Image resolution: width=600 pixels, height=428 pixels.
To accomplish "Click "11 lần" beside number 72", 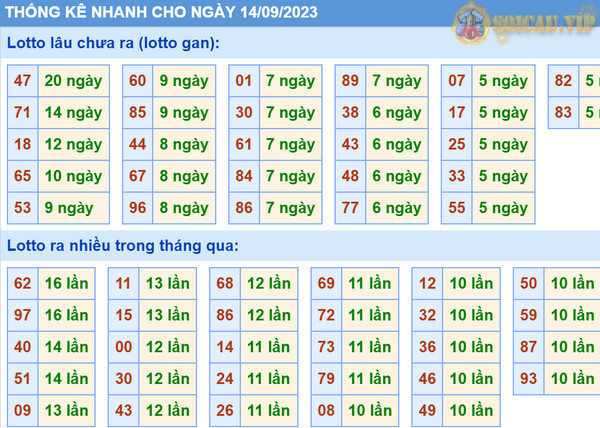I will pos(370,315).
